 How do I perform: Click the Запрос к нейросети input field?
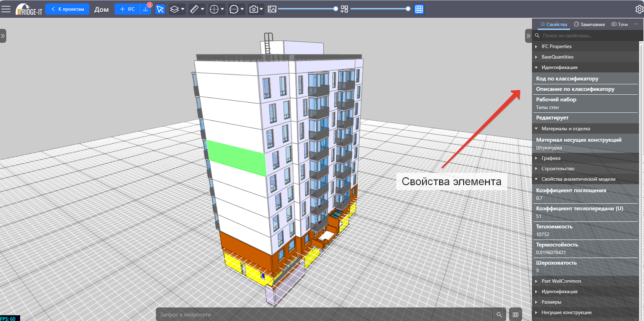[x=324, y=315]
